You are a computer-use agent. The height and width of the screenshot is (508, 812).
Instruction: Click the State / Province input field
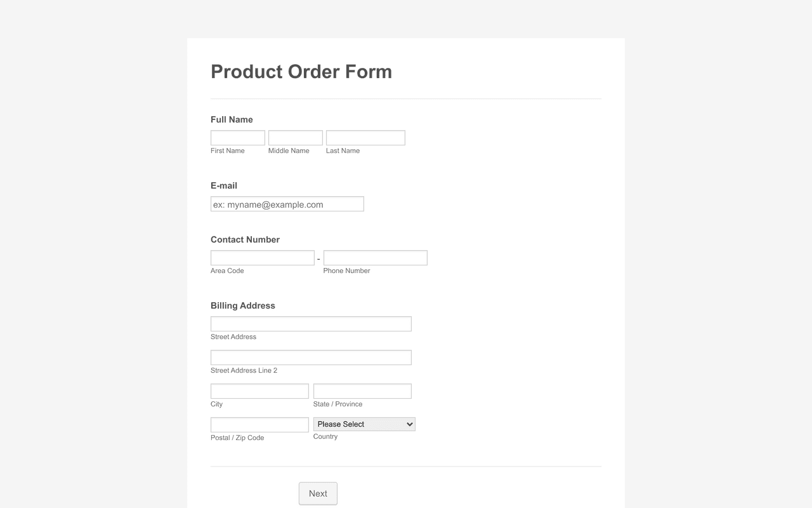point(362,391)
